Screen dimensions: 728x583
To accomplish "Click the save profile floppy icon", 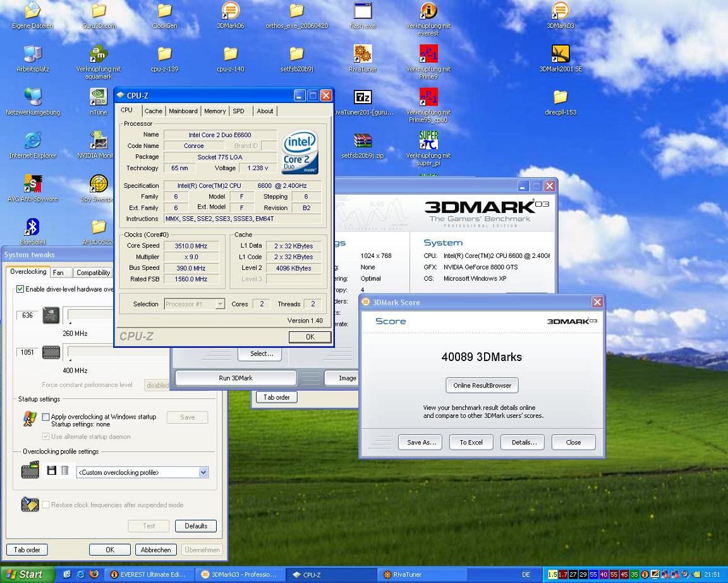I will pos(52,470).
